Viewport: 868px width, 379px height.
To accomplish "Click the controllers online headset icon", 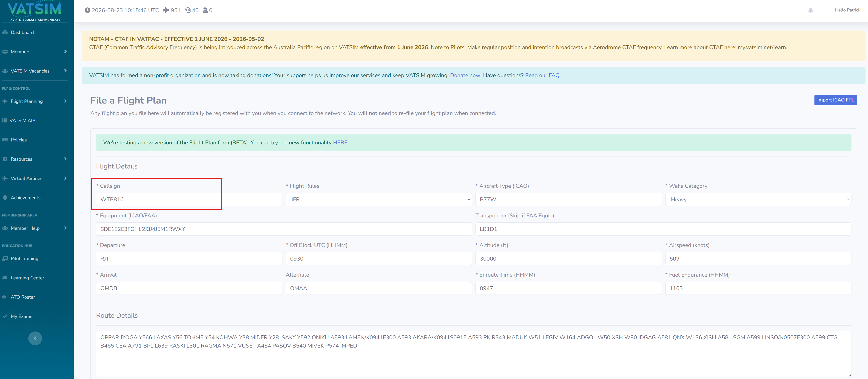I will tap(188, 10).
